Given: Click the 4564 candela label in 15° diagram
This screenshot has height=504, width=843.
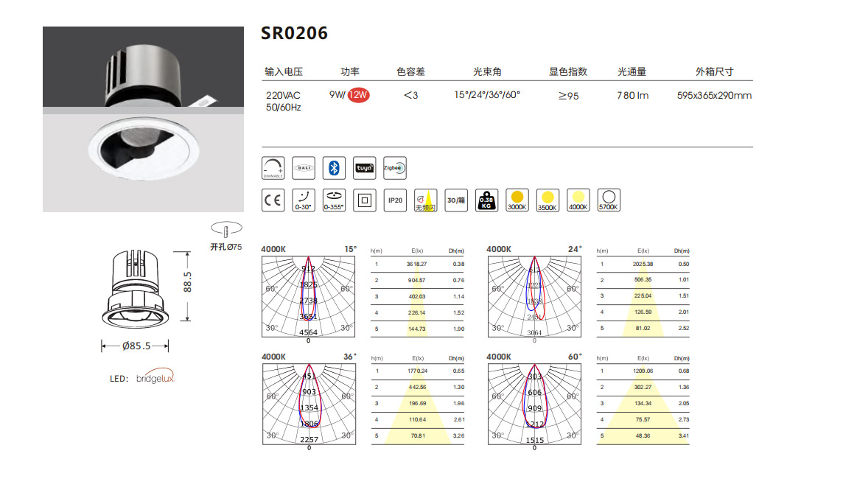Looking at the screenshot, I should (x=308, y=332).
